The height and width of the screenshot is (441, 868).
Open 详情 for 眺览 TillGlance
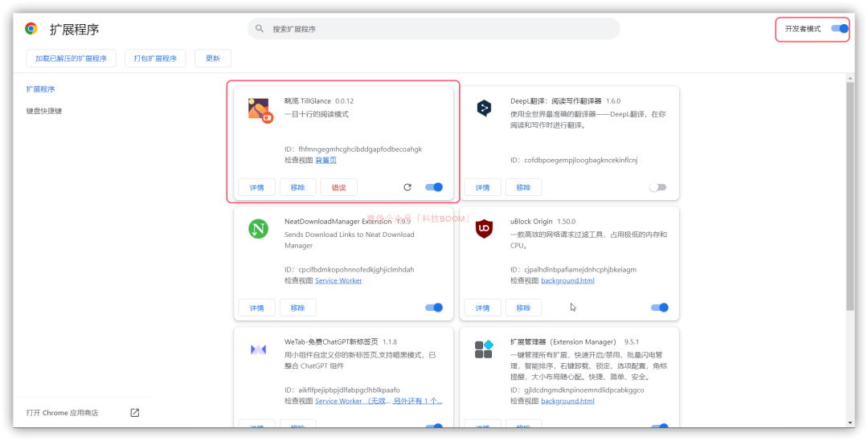click(257, 187)
